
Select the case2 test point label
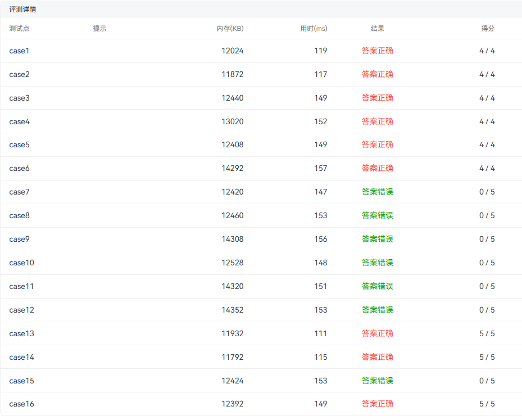click(x=19, y=74)
